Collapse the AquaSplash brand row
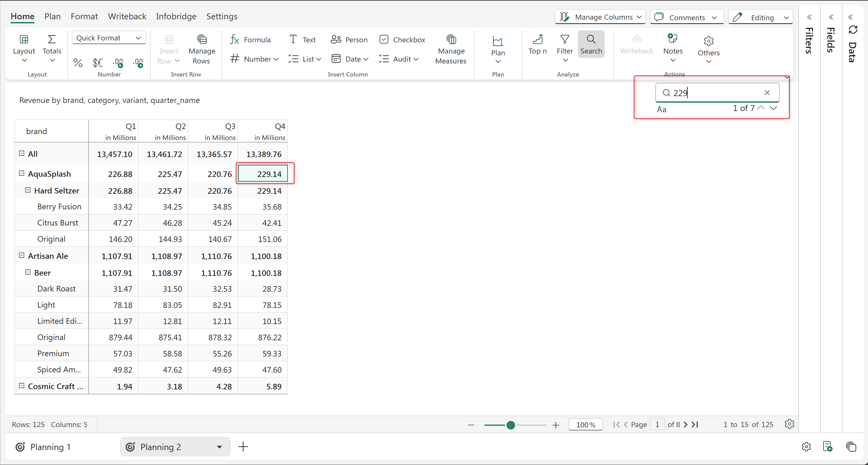 pyautogui.click(x=21, y=173)
